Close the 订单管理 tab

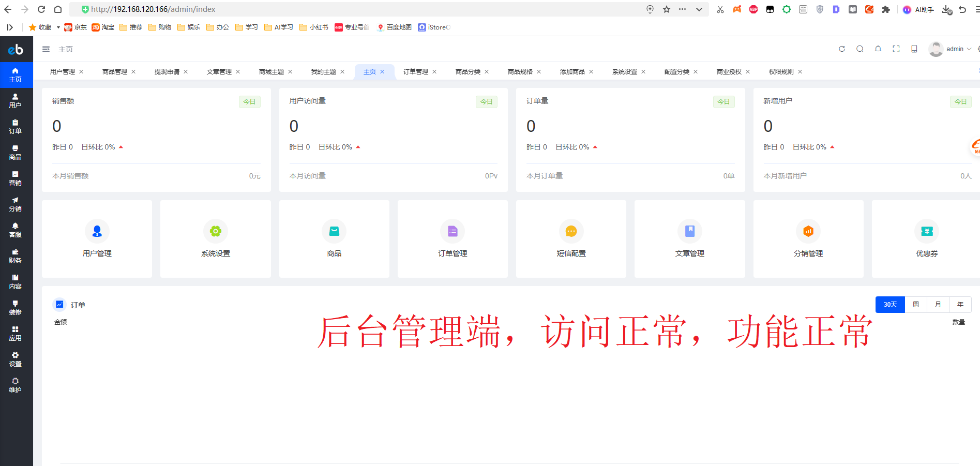[434, 72]
